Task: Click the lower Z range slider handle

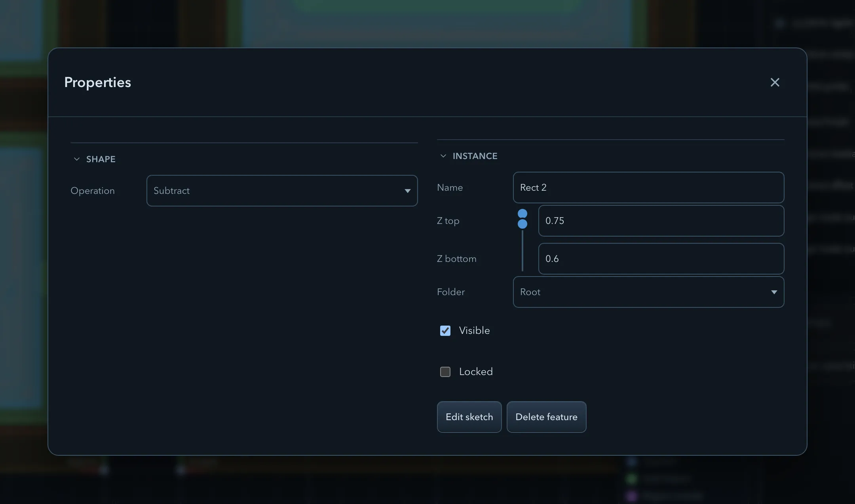Action: click(x=522, y=224)
